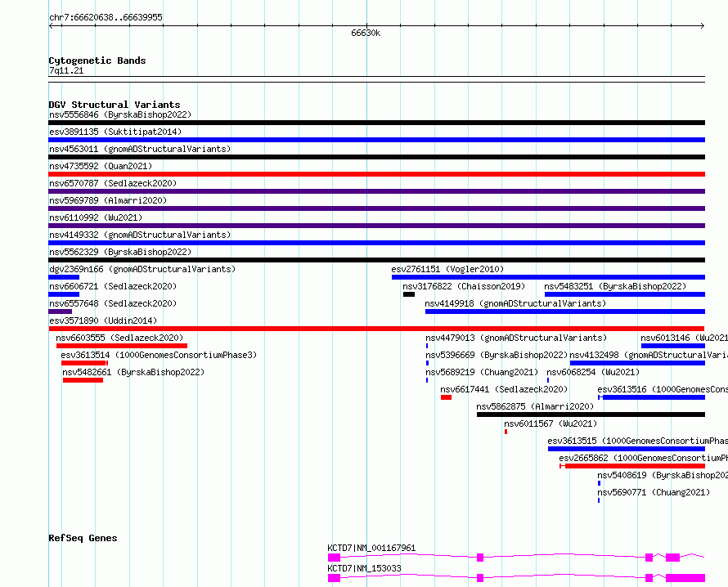Click the DGV Structural Variants track title
The image size is (728, 587).
coord(115,105)
